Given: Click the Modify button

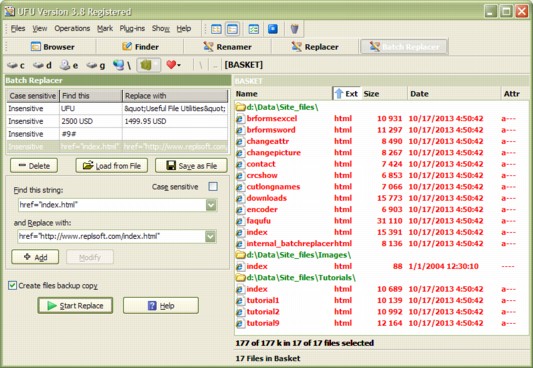Looking at the screenshot, I should click(90, 257).
